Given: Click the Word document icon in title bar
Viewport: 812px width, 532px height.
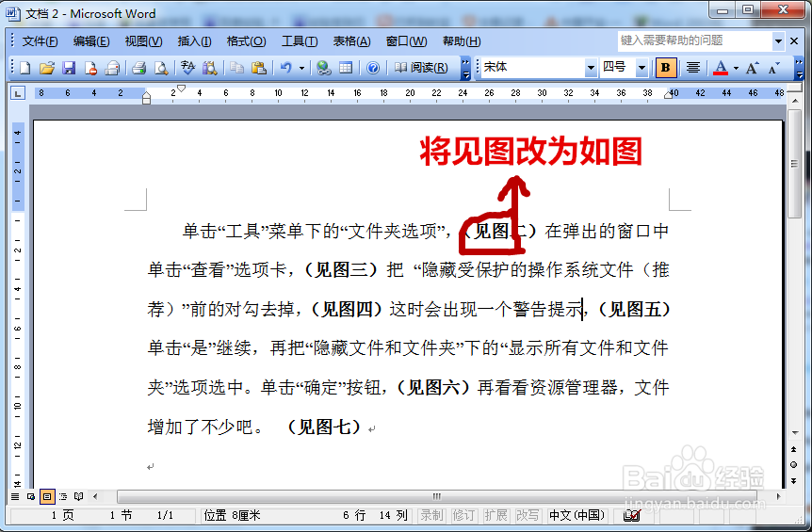Looking at the screenshot, I should point(13,13).
